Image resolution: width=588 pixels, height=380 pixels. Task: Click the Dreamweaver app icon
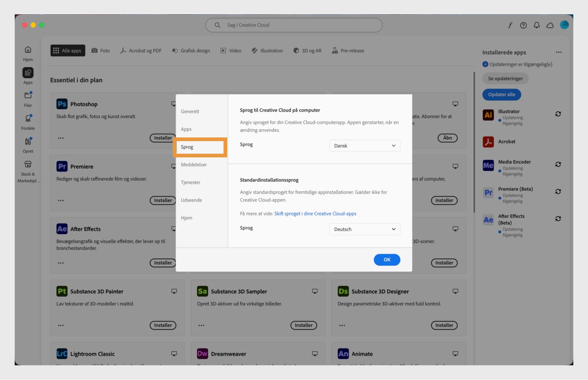click(x=202, y=354)
